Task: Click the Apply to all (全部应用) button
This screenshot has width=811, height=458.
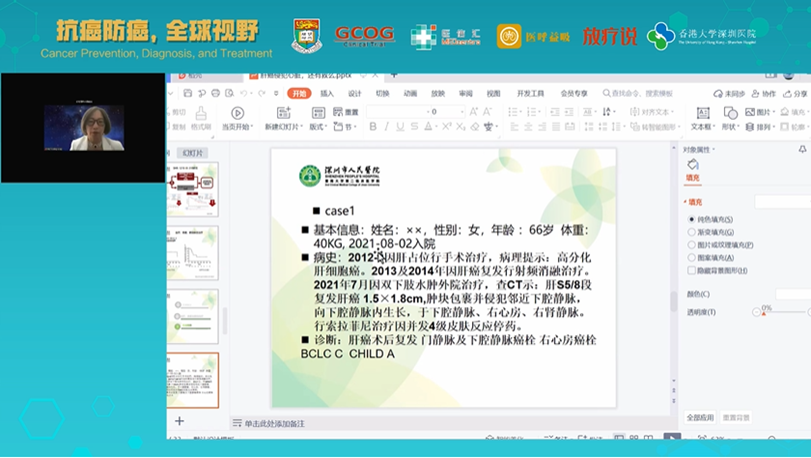Action: (x=700, y=417)
